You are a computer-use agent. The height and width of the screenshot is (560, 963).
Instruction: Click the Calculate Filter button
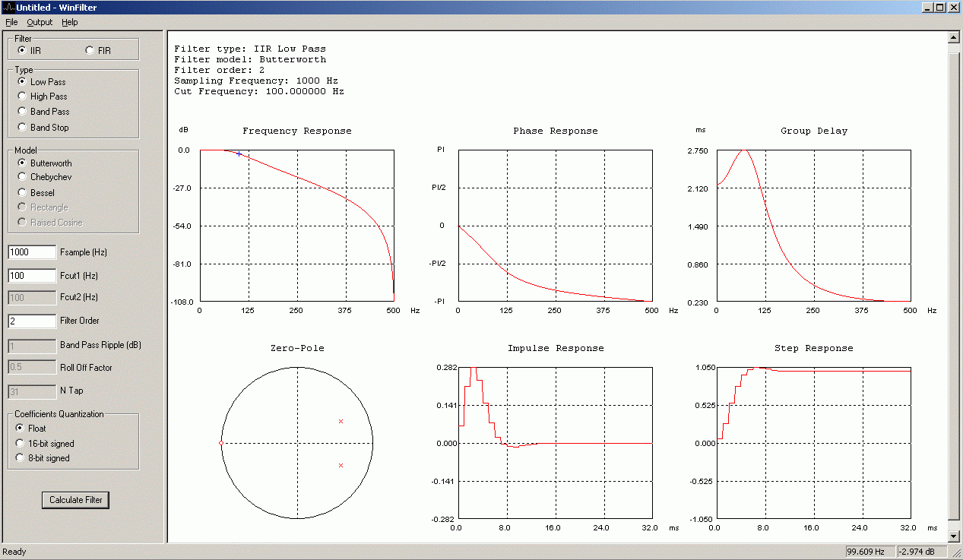[x=76, y=500]
